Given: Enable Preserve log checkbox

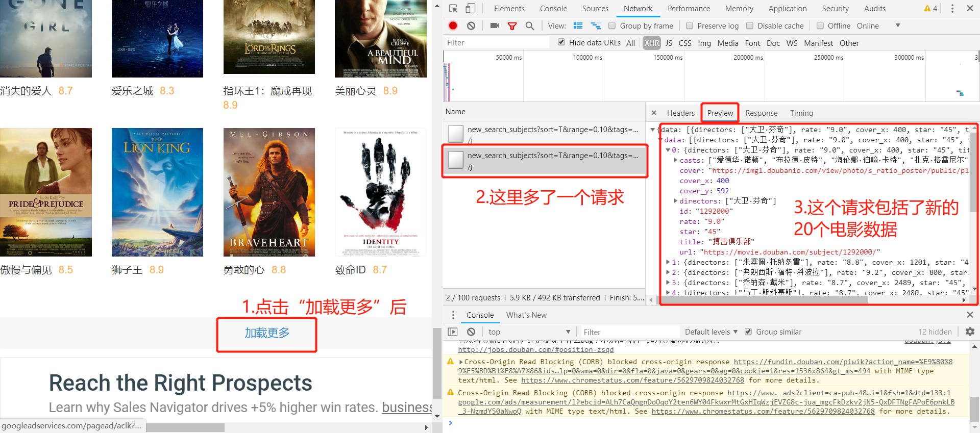Looking at the screenshot, I should (690, 26).
